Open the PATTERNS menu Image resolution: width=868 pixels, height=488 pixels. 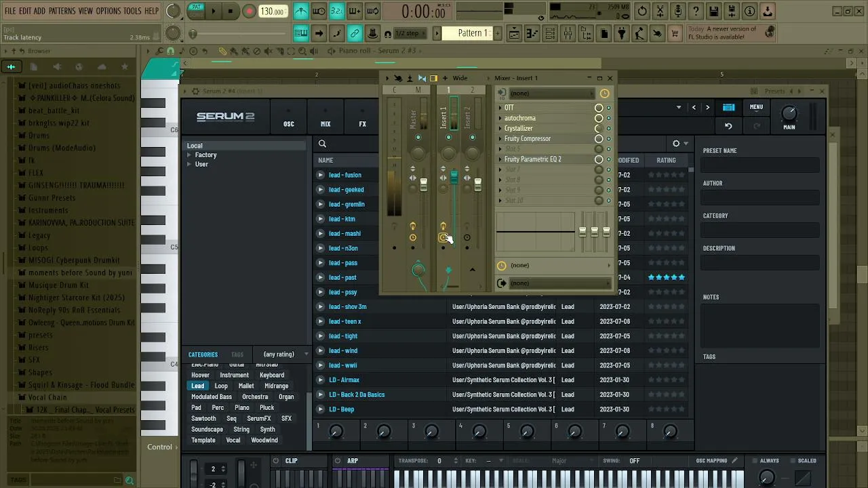pyautogui.click(x=62, y=11)
